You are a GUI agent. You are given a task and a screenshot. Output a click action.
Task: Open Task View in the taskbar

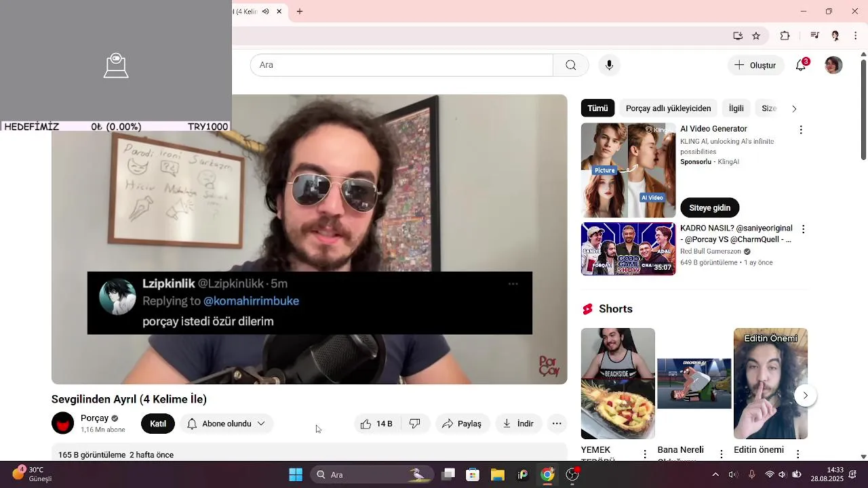click(x=448, y=474)
